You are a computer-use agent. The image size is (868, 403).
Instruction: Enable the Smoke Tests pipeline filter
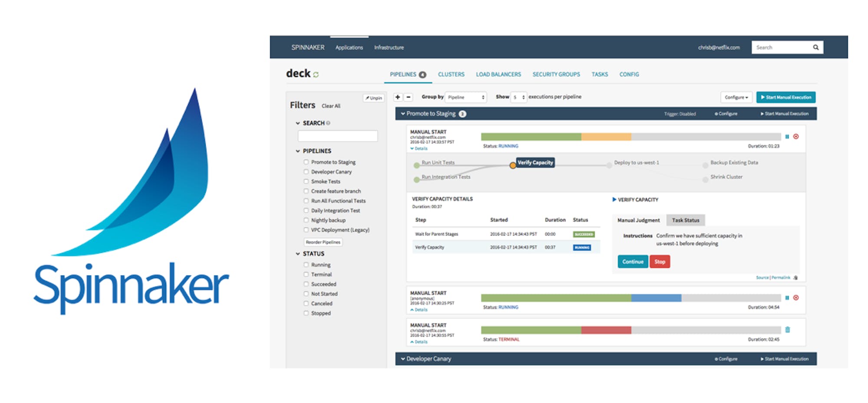pyautogui.click(x=306, y=181)
